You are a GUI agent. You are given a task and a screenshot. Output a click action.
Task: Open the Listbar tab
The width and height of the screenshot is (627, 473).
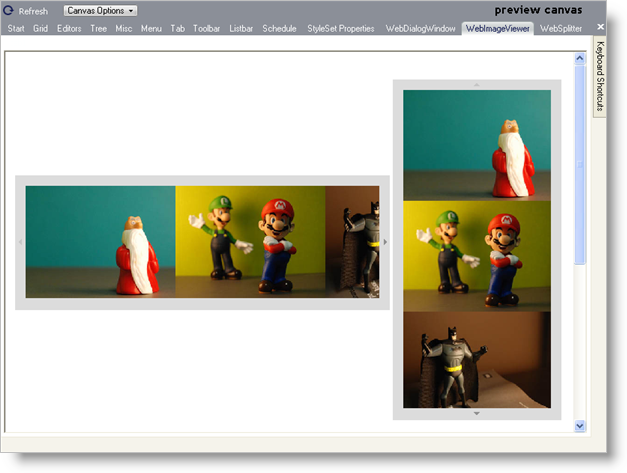pos(241,28)
